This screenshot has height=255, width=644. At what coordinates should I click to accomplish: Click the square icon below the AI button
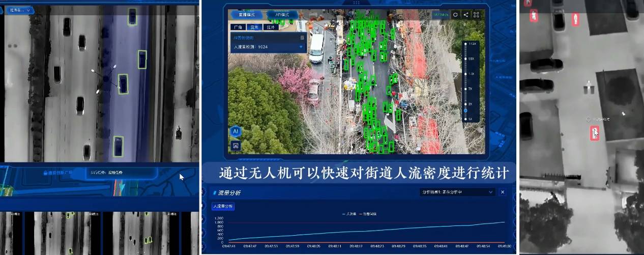pos(236,146)
